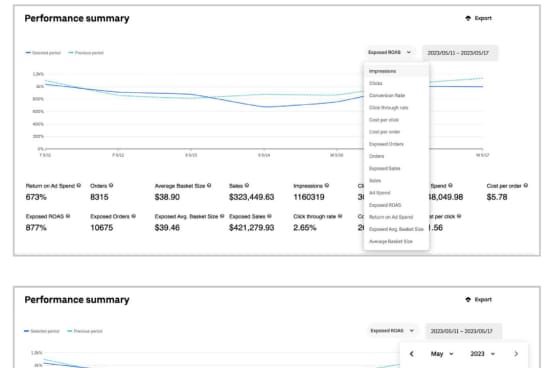The height and width of the screenshot is (368, 552).
Task: Click the info icon next to the Exposed ROAS label
Action: (68, 216)
